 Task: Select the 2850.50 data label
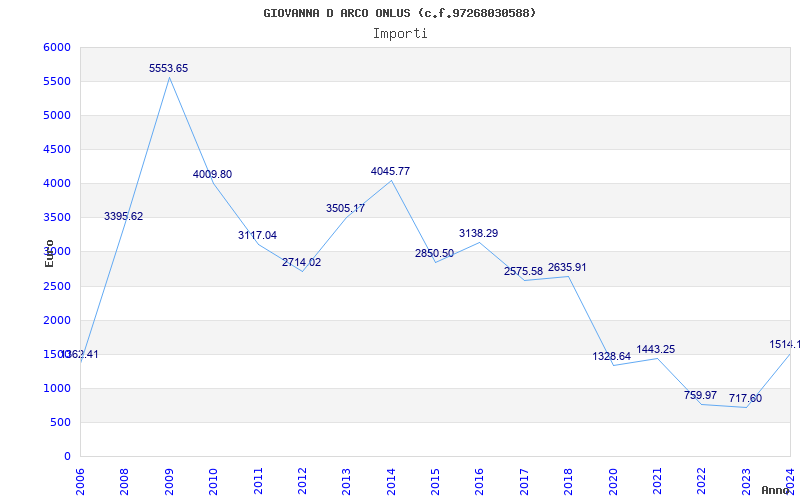click(x=434, y=254)
